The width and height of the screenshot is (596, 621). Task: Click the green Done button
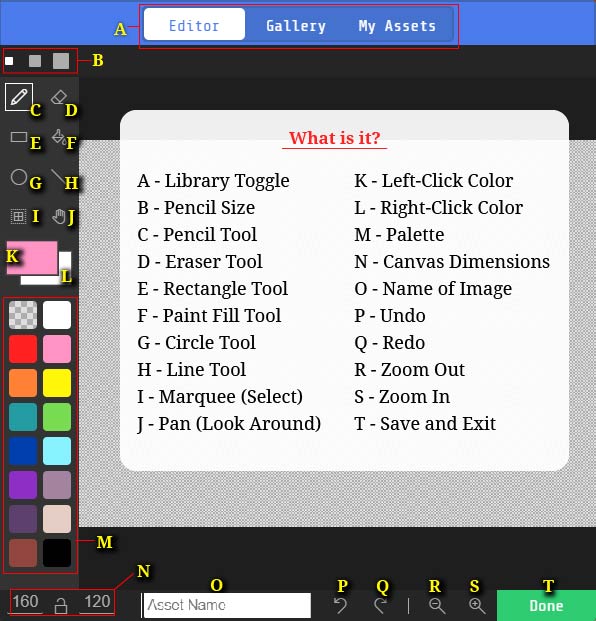click(x=546, y=606)
